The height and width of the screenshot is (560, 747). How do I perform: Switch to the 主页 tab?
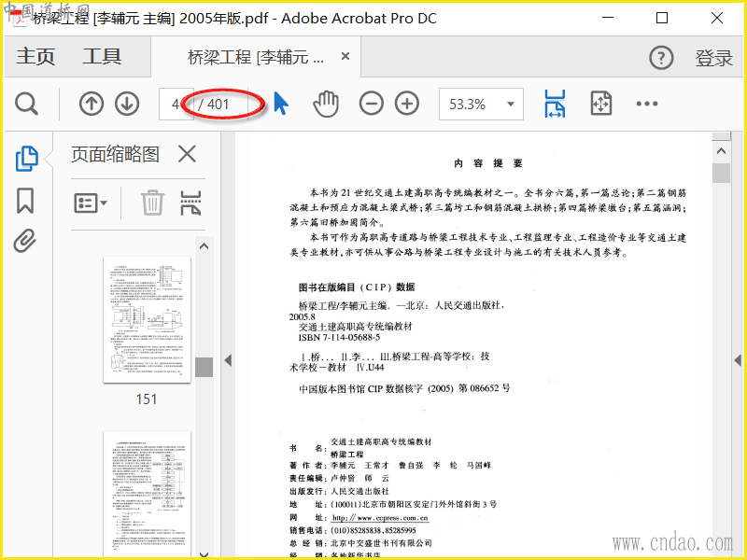(35, 57)
